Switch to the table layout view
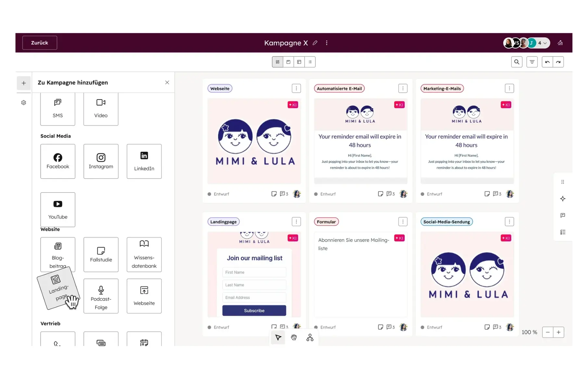Image resolution: width=588 pixels, height=379 pixels. [x=299, y=62]
